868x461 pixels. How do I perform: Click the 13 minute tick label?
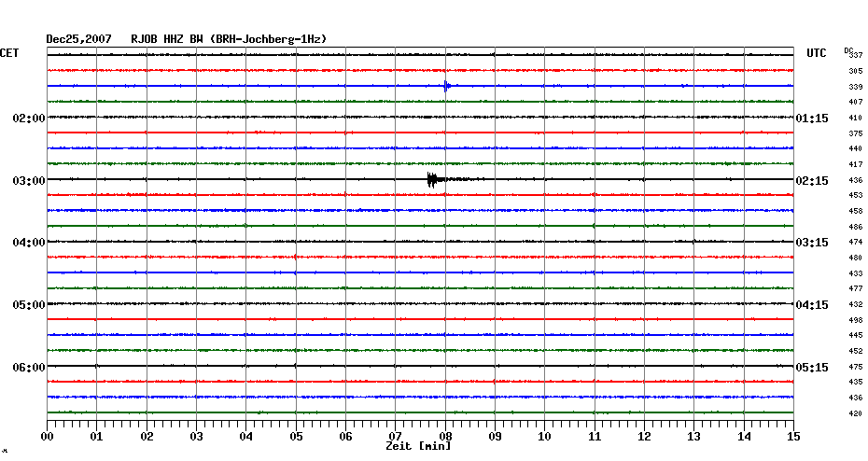click(x=693, y=437)
